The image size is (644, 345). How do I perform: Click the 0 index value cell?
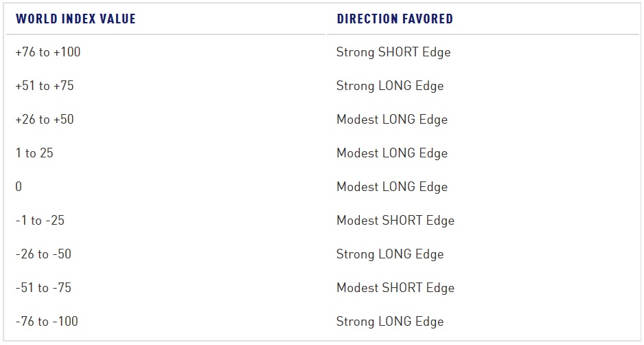click(19, 187)
